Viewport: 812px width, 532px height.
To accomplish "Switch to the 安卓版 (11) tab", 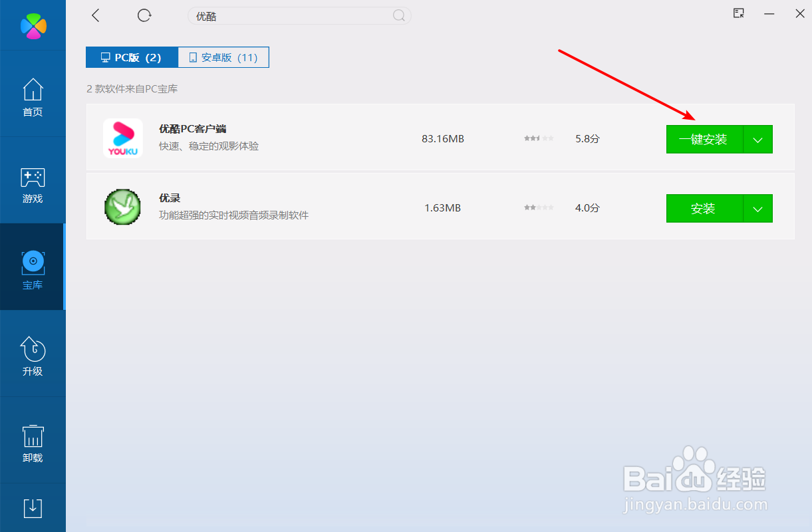I will click(x=223, y=57).
